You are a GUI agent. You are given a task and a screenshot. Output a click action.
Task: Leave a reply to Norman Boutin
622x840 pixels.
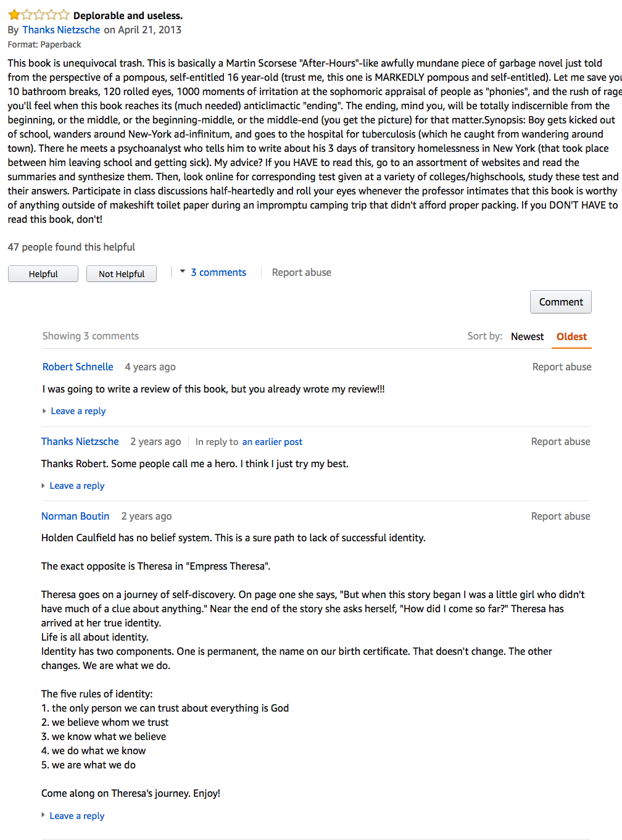click(77, 816)
